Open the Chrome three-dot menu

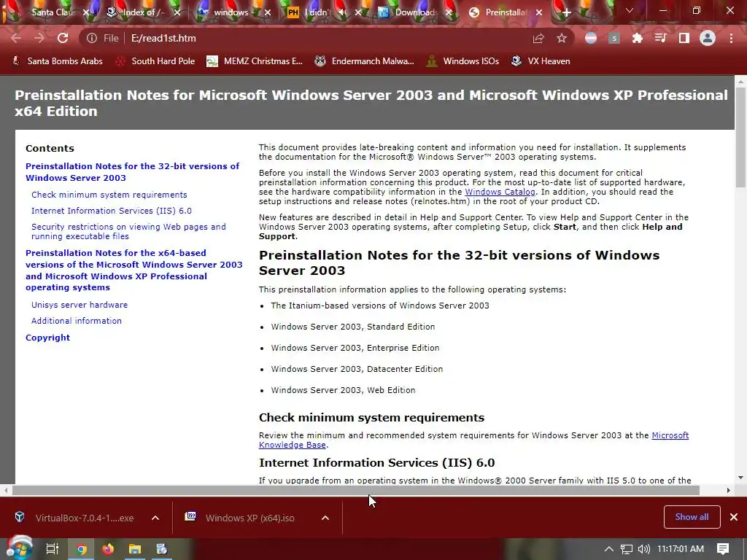[x=731, y=38]
